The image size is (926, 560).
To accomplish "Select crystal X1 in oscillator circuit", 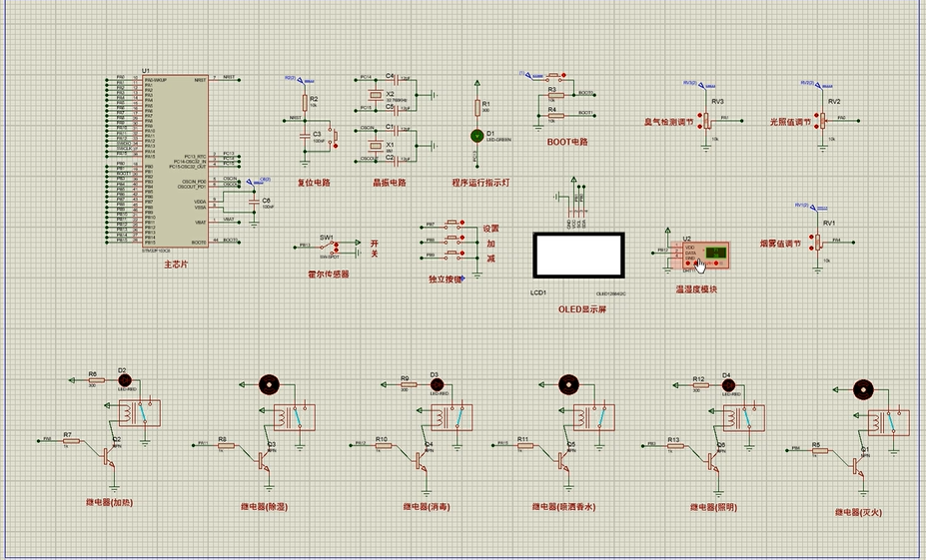I will pos(375,145).
